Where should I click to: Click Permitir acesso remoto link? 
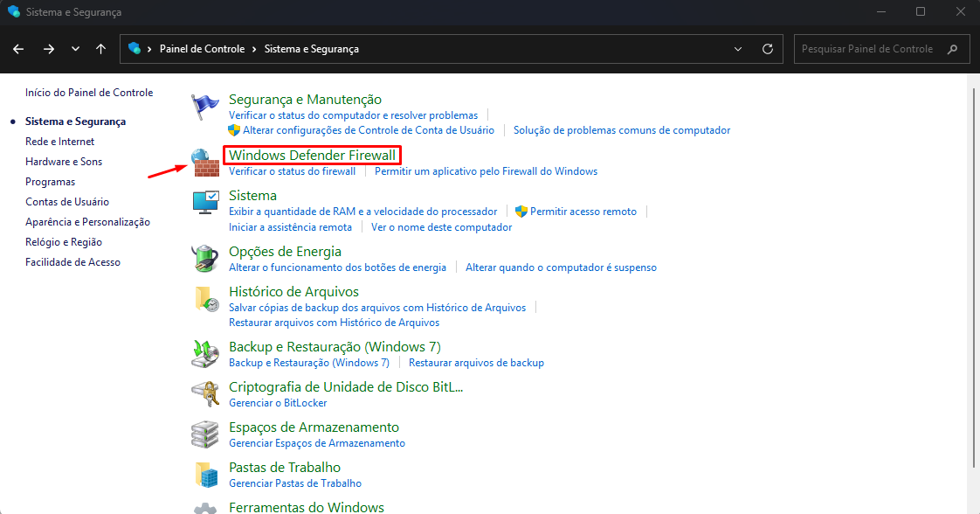(583, 212)
